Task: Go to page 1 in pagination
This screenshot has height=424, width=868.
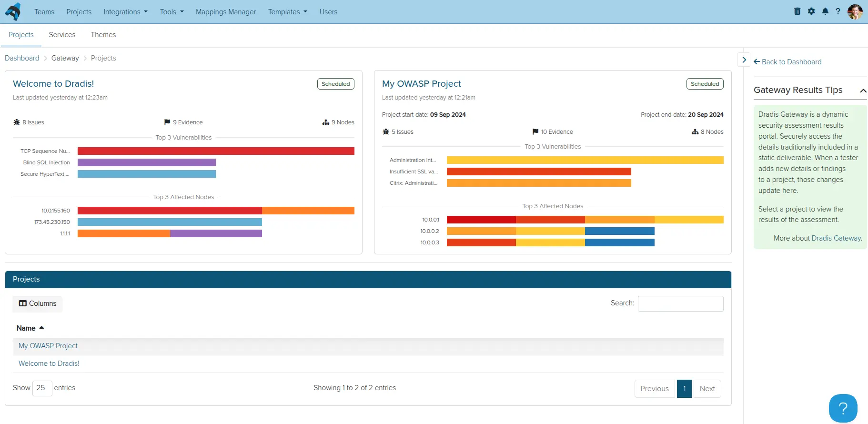Action: (x=684, y=389)
